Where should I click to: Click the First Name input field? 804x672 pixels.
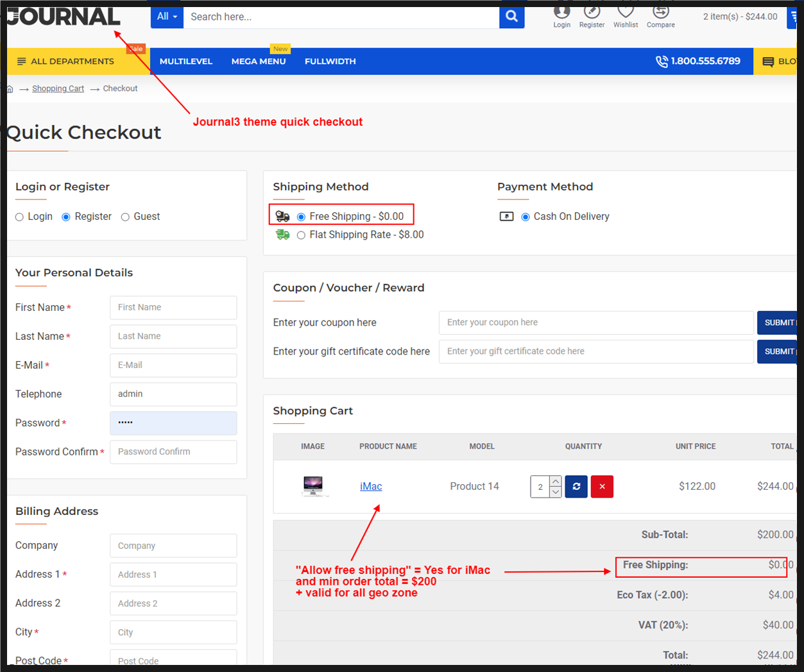pyautogui.click(x=173, y=308)
